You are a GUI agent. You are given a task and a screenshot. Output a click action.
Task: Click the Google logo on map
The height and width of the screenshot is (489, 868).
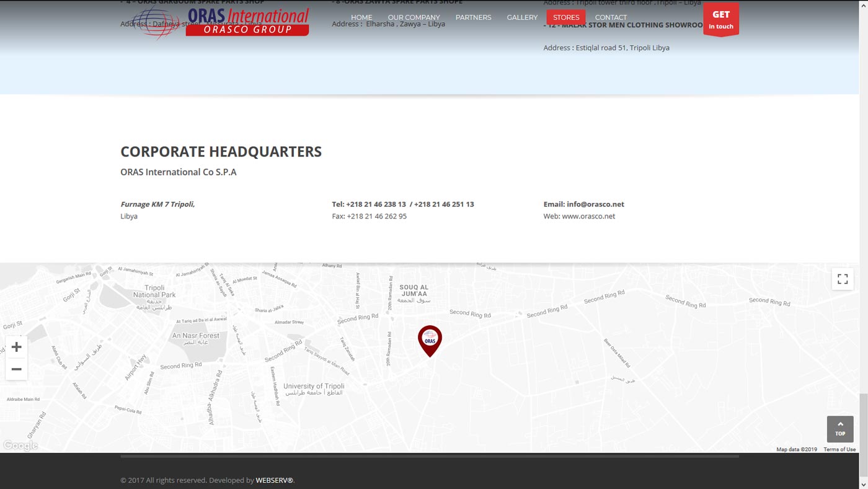point(20,446)
